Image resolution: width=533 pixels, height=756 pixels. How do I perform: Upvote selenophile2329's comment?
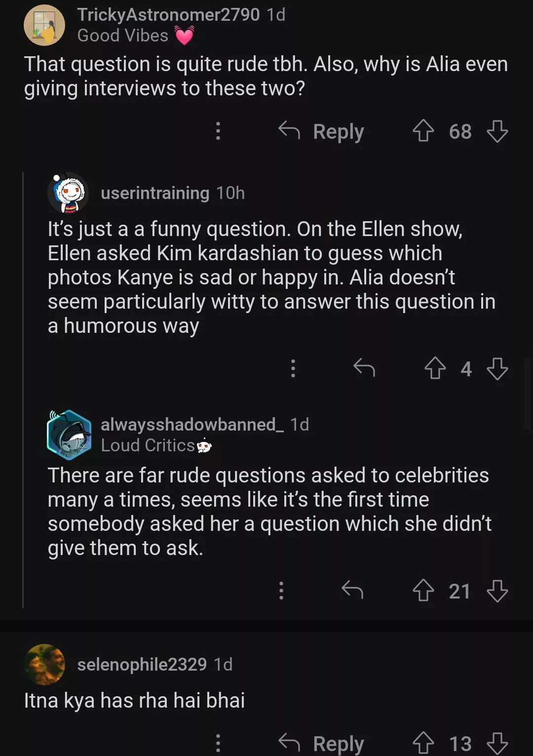tap(423, 743)
